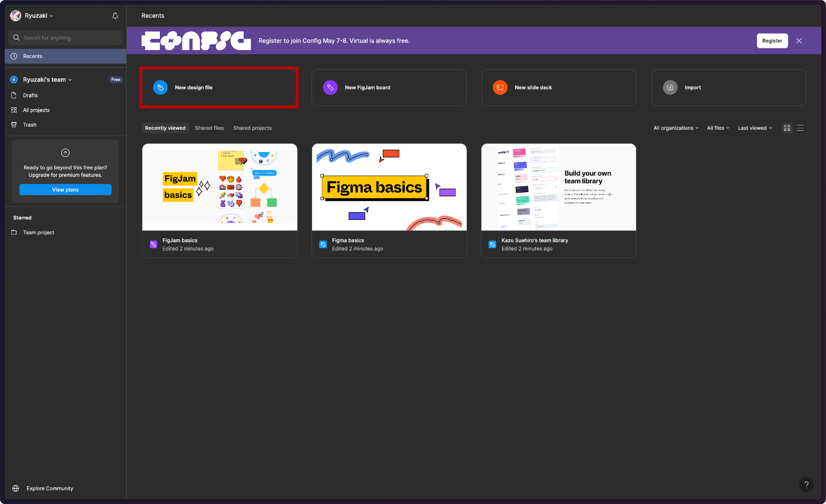Click the All projects grid icon
826x504 pixels.
point(14,110)
